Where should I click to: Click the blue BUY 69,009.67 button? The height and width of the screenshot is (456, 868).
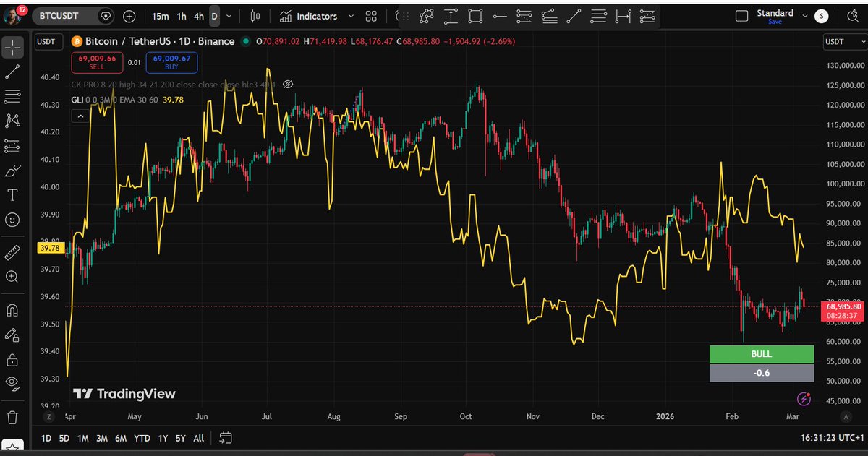171,63
